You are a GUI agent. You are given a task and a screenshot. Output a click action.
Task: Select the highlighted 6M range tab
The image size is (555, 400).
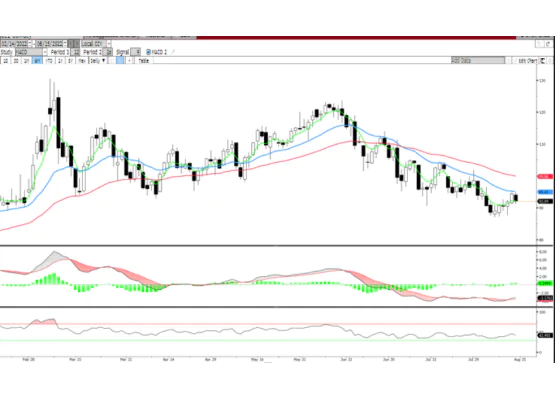pyautogui.click(x=37, y=61)
